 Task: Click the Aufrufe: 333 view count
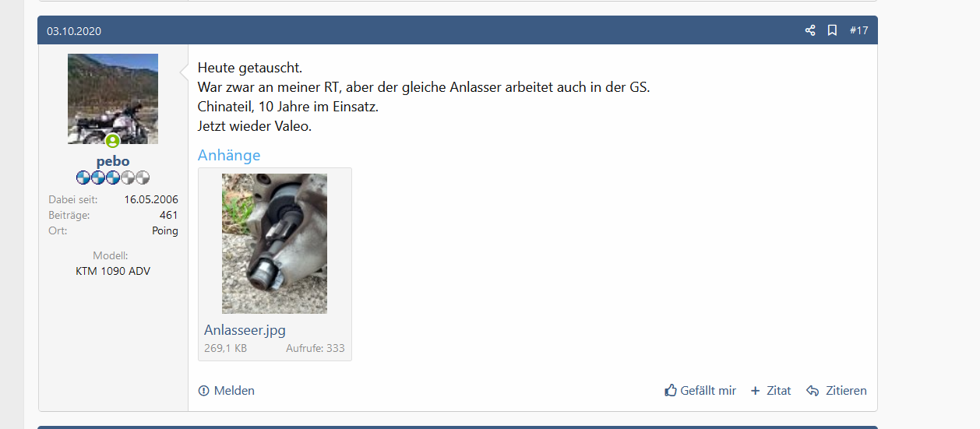[316, 349]
